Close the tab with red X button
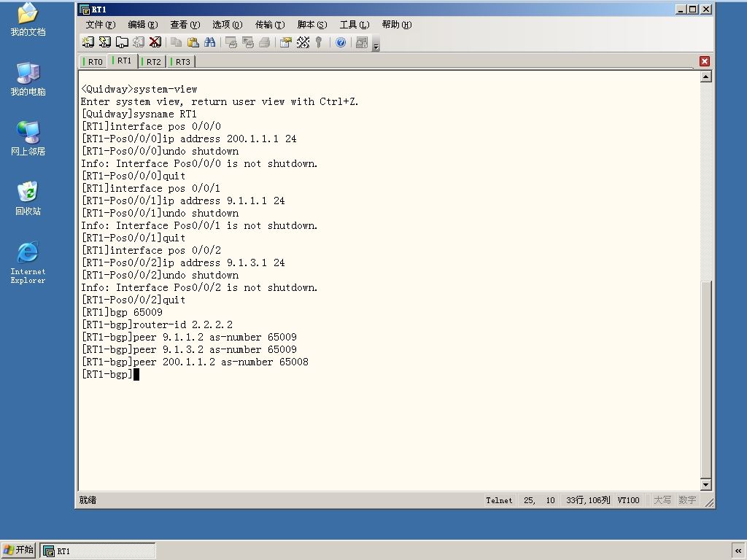 coord(705,61)
